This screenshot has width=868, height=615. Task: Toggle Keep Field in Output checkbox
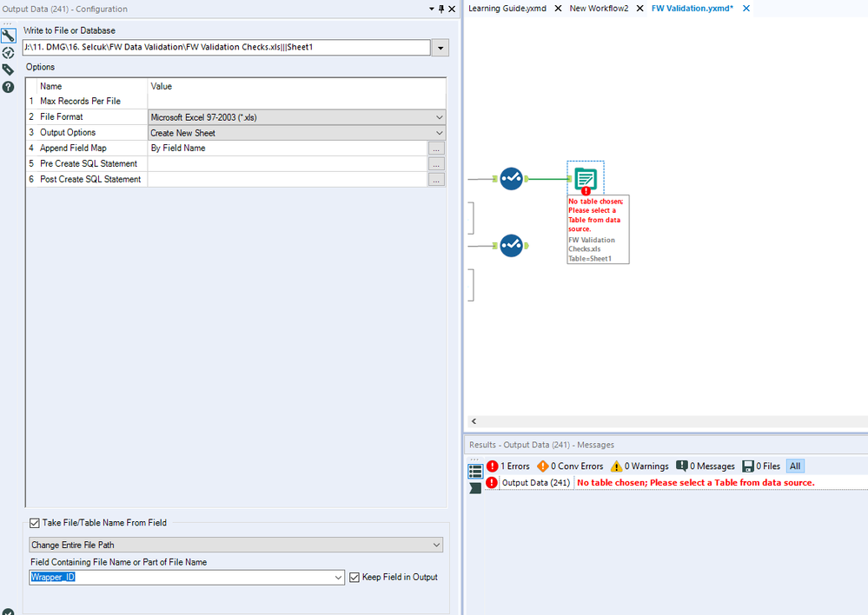pyautogui.click(x=354, y=578)
